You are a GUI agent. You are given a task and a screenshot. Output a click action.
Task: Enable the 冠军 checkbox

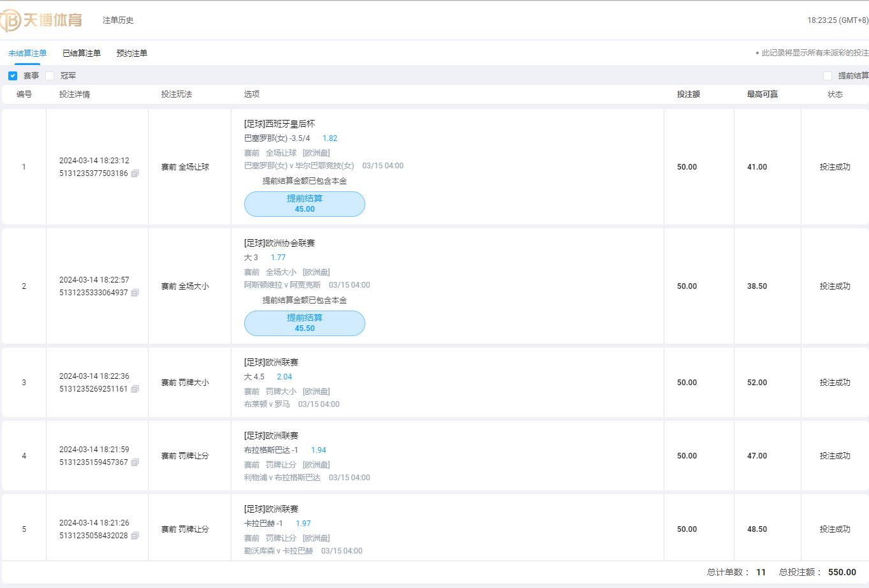point(50,76)
